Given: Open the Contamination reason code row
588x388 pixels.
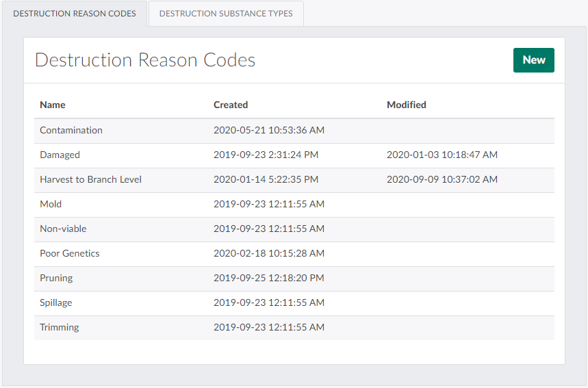Looking at the screenshot, I should coord(71,130).
